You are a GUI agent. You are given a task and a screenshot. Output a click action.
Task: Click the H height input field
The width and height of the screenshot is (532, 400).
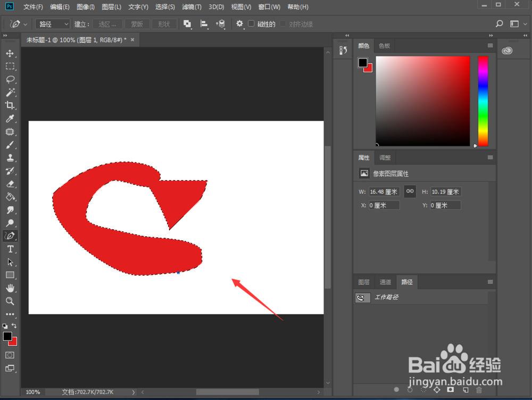coord(446,191)
